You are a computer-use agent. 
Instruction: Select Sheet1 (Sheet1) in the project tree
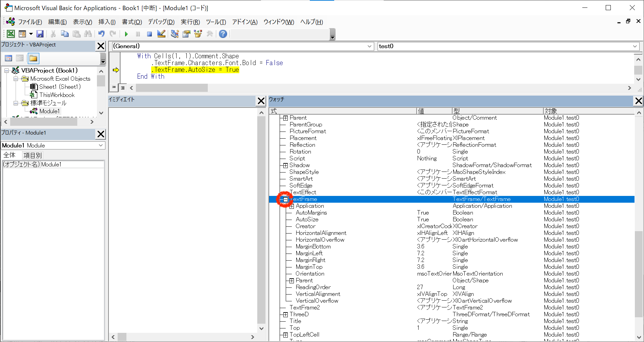tap(60, 87)
